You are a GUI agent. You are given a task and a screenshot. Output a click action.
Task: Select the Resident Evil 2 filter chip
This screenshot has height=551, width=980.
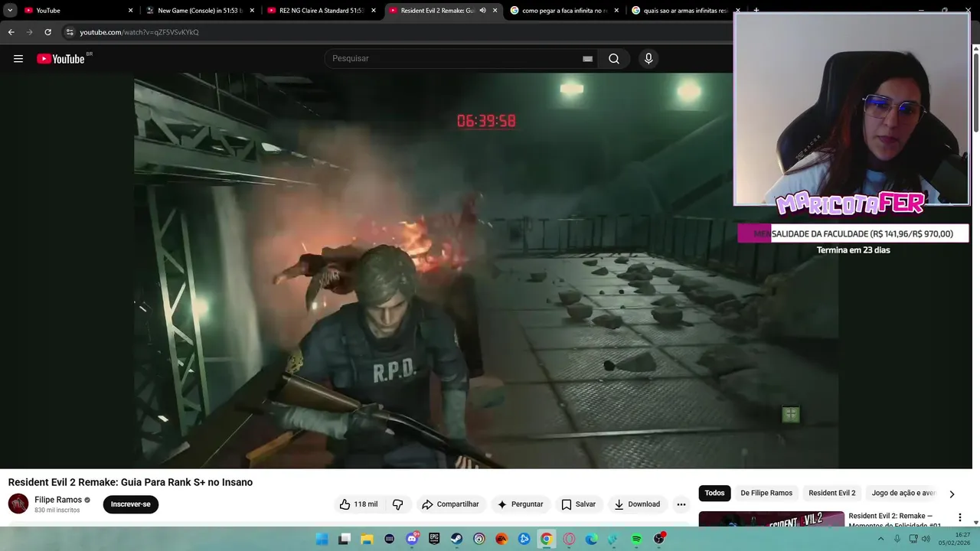(831, 493)
